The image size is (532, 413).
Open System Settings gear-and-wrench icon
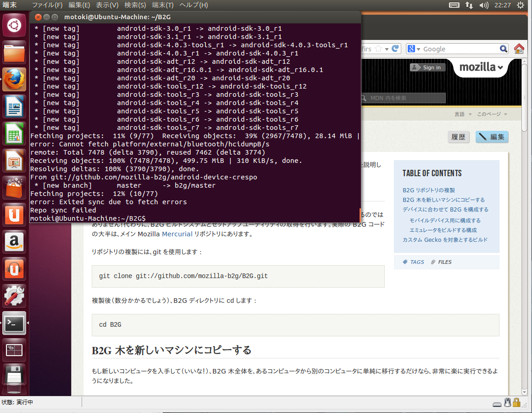tap(14, 296)
